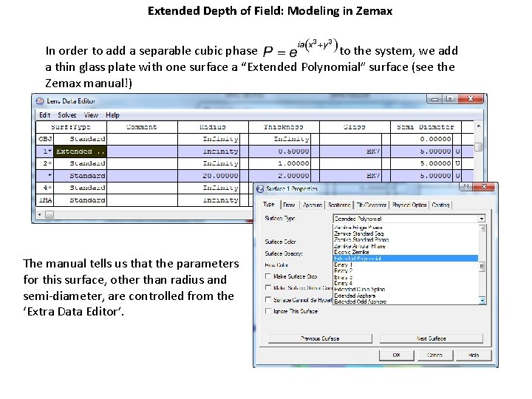Click the OBJ row label
Viewport: 532px width, 399px height.
[x=45, y=139]
